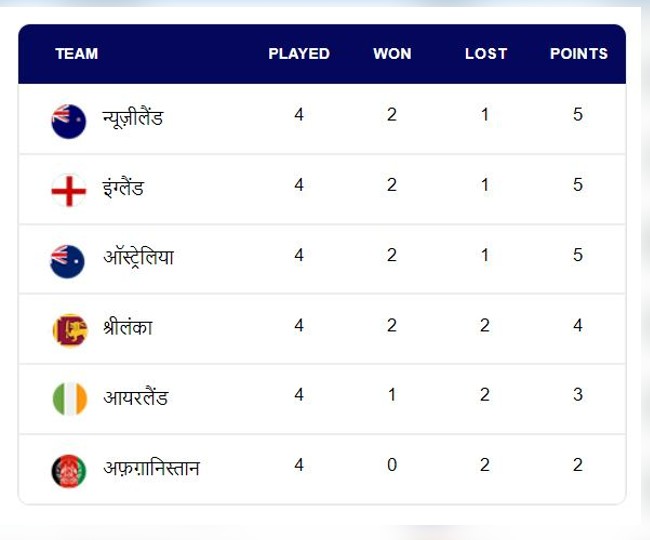650x540 pixels.
Task: Open the ऑस्ट्रेलिया team name
Action: pos(138,258)
